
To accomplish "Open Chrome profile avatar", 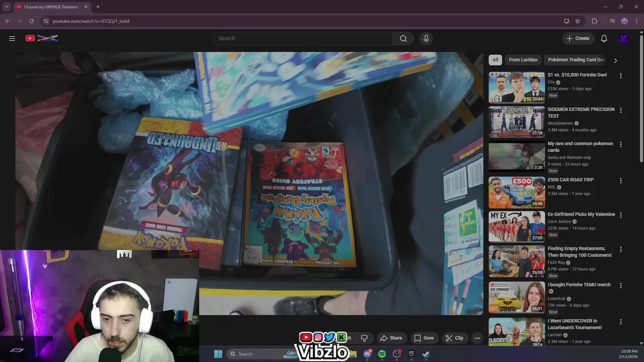I will (x=624, y=21).
